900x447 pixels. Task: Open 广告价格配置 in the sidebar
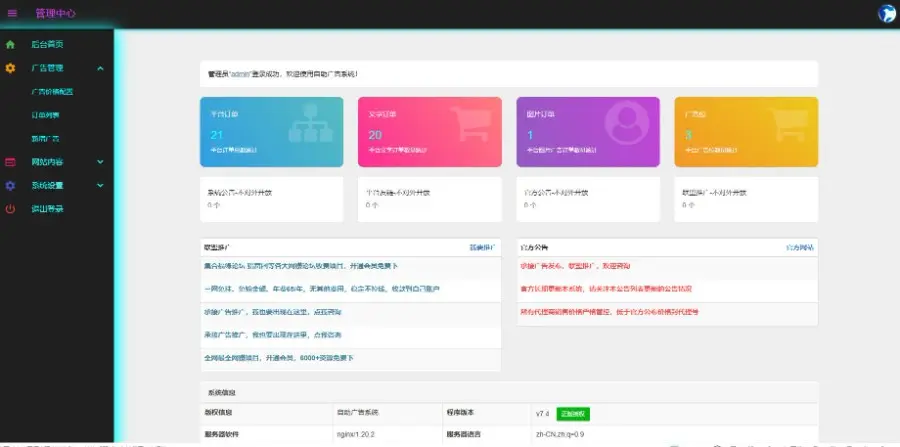[x=52, y=92]
